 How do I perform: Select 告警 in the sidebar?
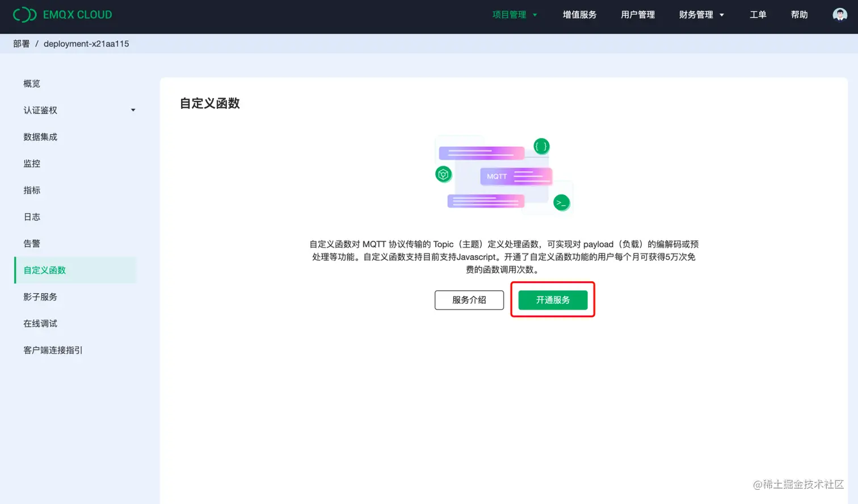31,243
